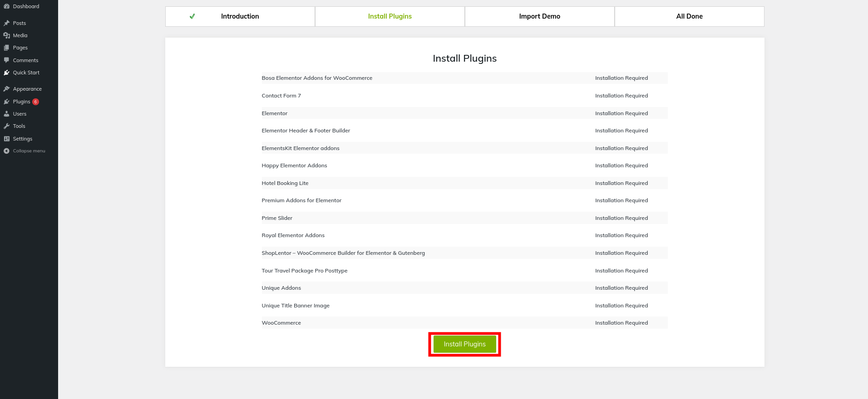Click the Dashboard gauge icon in sidebar
The image size is (868, 399).
pyautogui.click(x=6, y=6)
